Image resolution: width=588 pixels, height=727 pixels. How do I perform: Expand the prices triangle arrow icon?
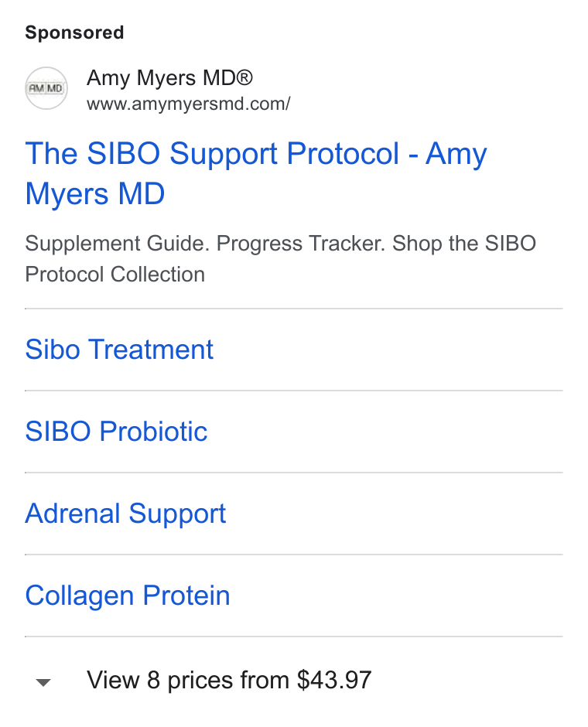[43, 682]
